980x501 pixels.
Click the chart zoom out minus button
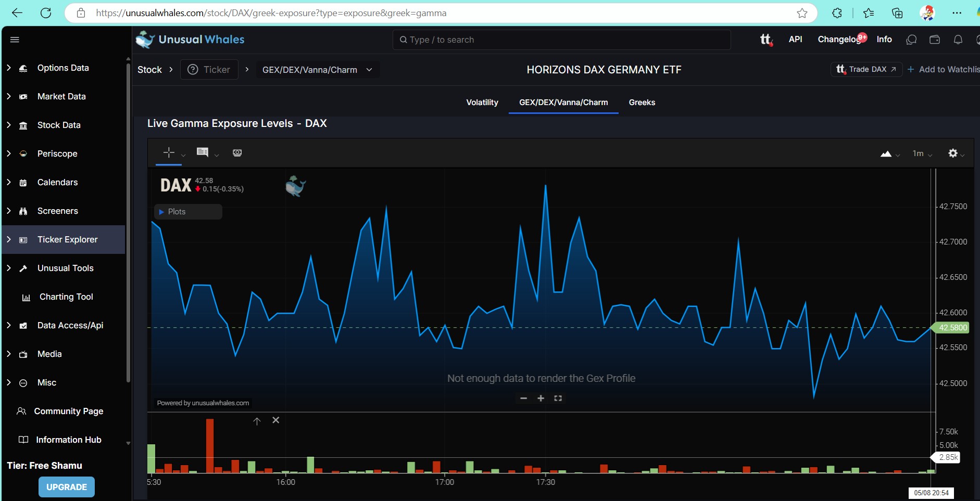click(x=524, y=399)
